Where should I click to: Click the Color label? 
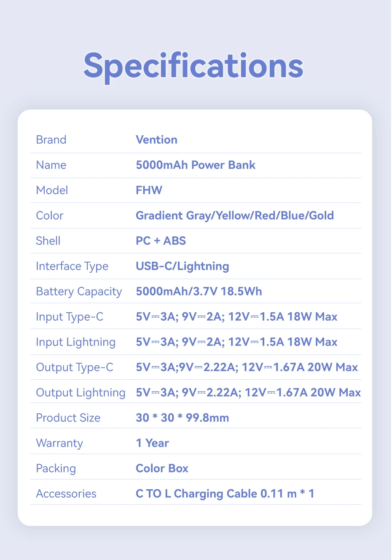(50, 215)
